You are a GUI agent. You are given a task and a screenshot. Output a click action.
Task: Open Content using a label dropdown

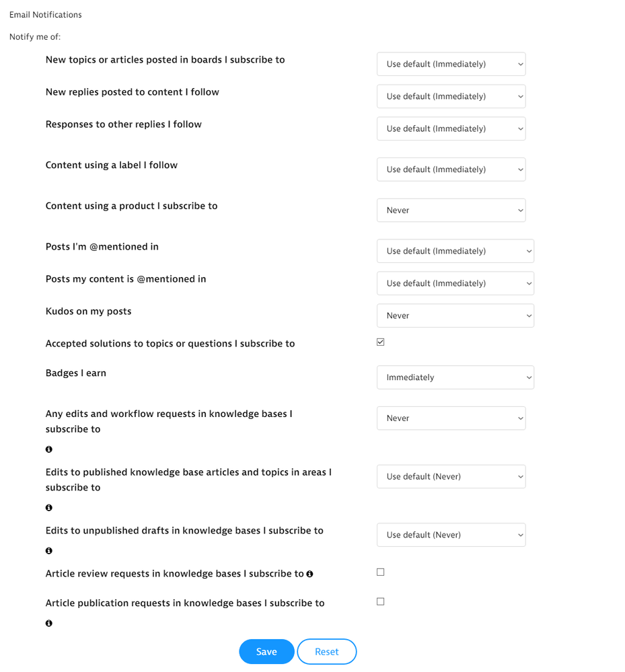pyautogui.click(x=451, y=170)
